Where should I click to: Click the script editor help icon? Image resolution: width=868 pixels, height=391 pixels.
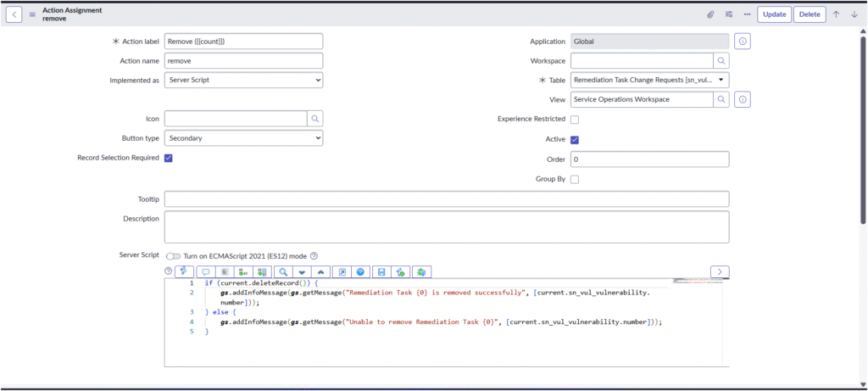(361, 271)
